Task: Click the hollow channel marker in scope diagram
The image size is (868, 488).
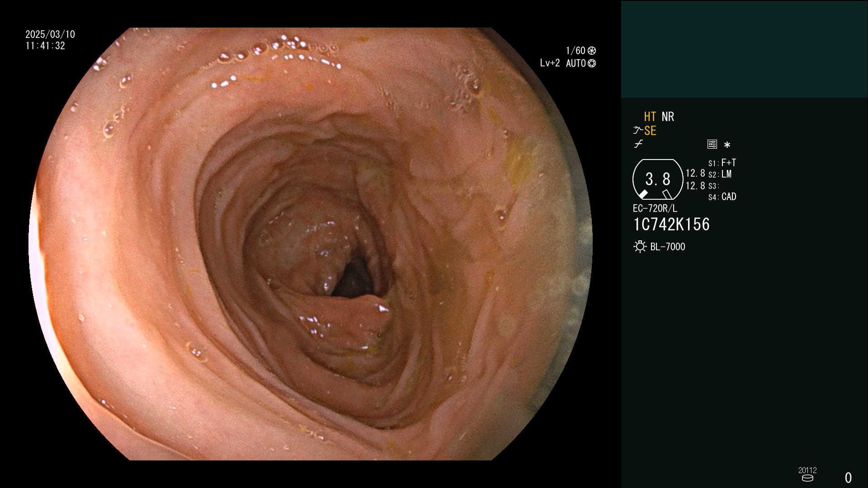Action: coord(667,194)
